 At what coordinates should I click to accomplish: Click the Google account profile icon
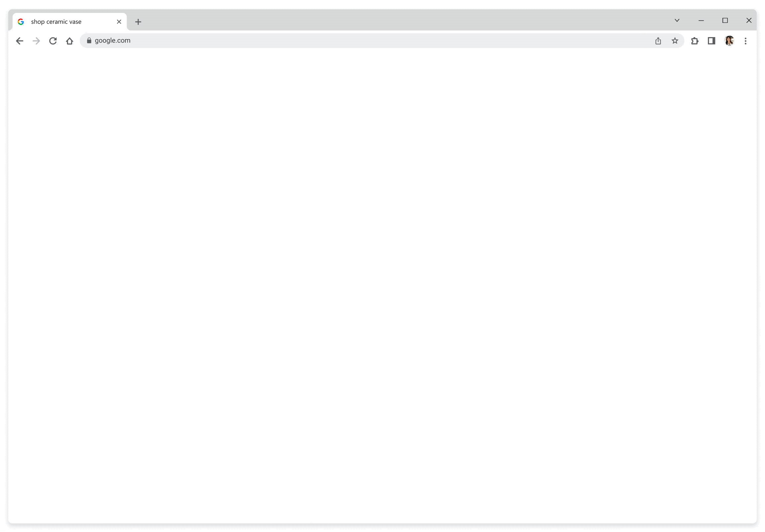pyautogui.click(x=729, y=41)
